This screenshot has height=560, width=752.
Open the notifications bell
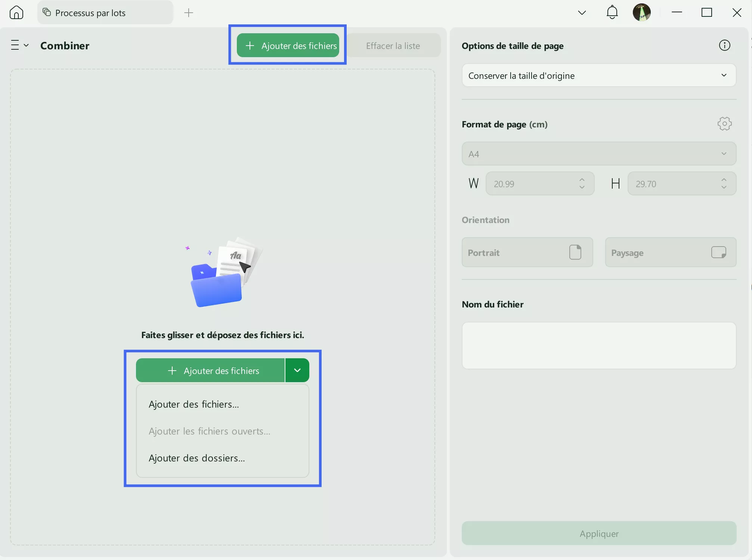(612, 12)
